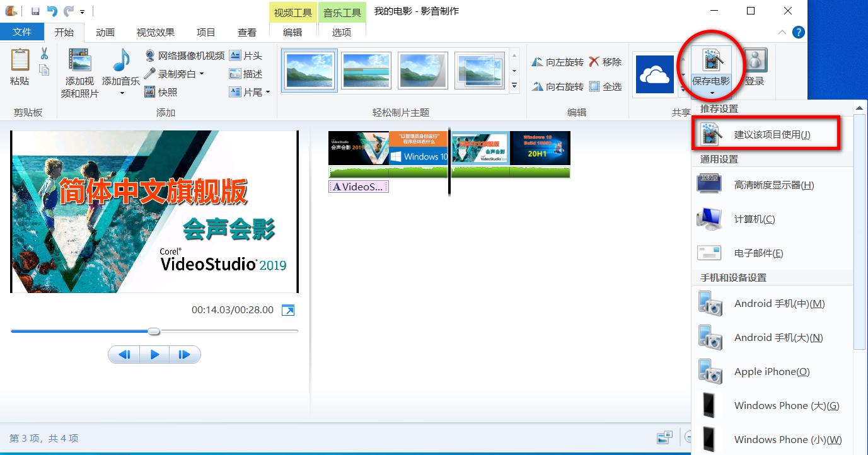Add a title with the 片头 icon
Viewport: 868px width, 455px height.
234,55
